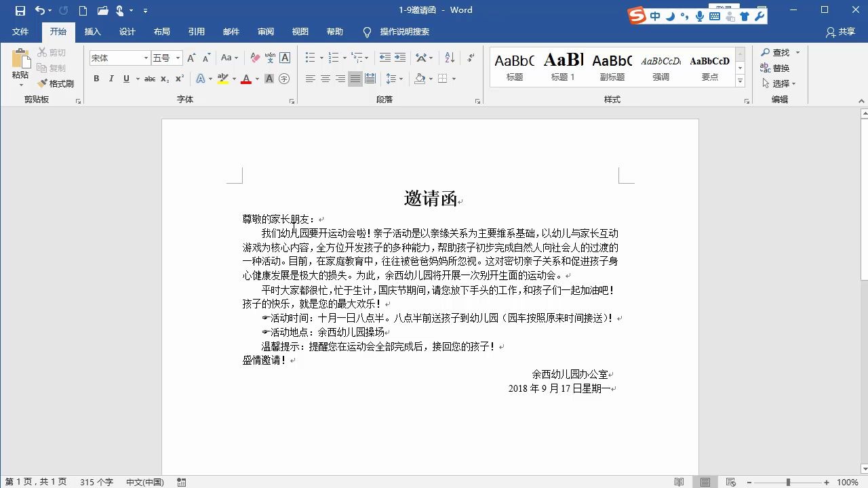The image size is (868, 488).
Task: Click the vertical scrollbar thumb
Action: pyautogui.click(x=863, y=199)
